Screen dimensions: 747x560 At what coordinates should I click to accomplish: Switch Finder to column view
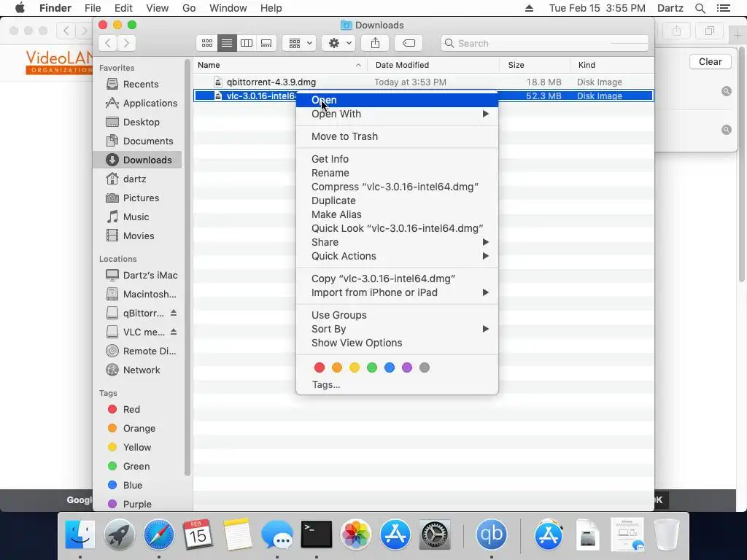pos(247,43)
